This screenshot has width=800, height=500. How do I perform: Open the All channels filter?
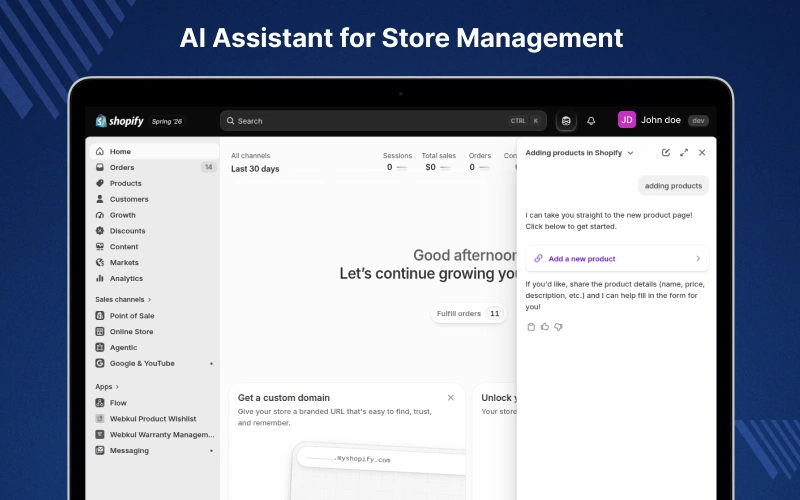point(251,156)
